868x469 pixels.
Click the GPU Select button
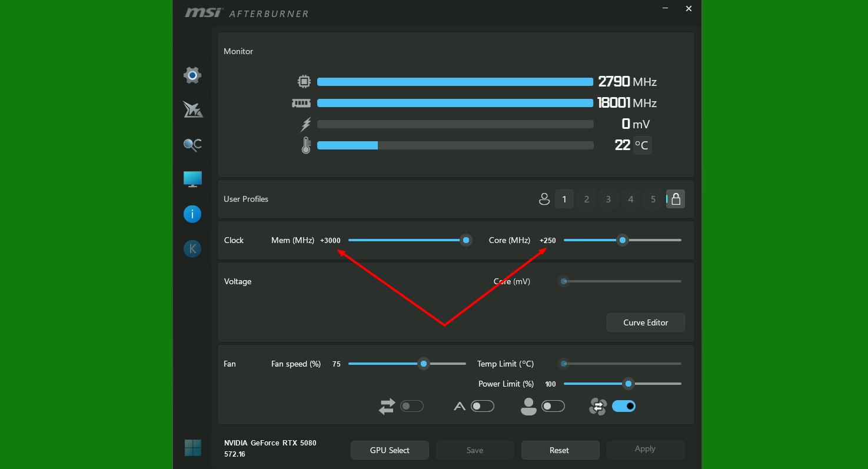click(x=390, y=450)
